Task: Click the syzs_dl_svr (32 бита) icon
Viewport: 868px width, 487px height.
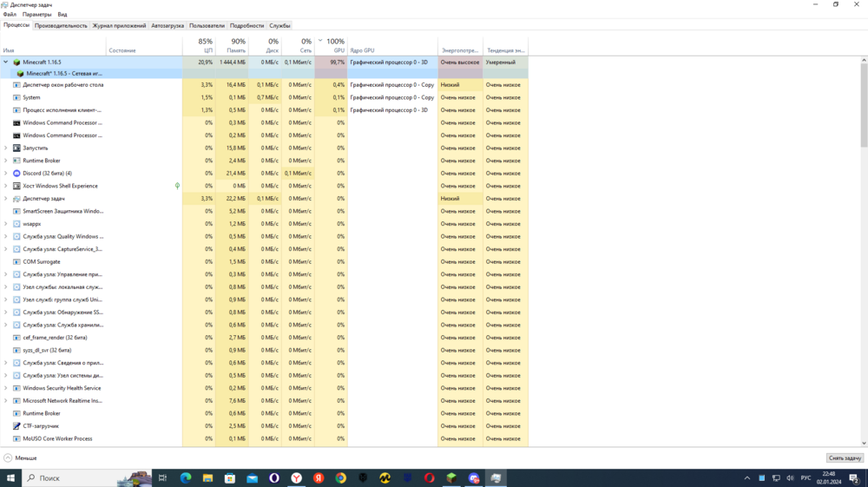Action: click(16, 351)
